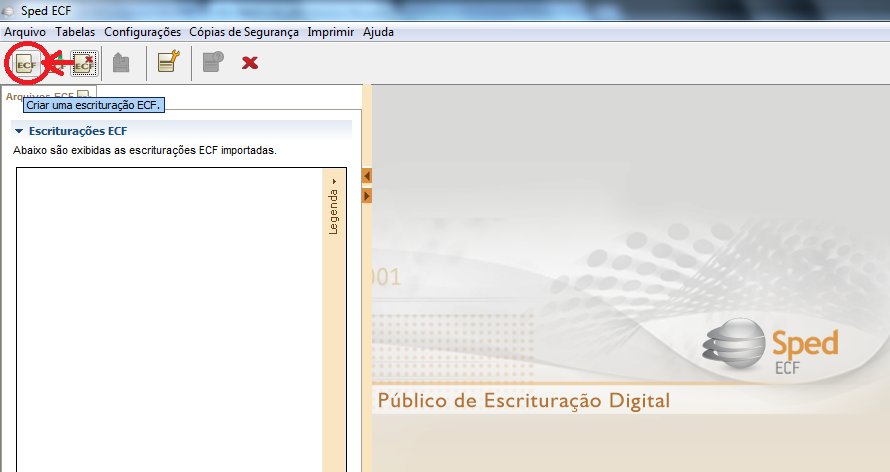890x472 pixels.
Task: Click inside the empty imported escriturações list
Action: click(x=170, y=320)
